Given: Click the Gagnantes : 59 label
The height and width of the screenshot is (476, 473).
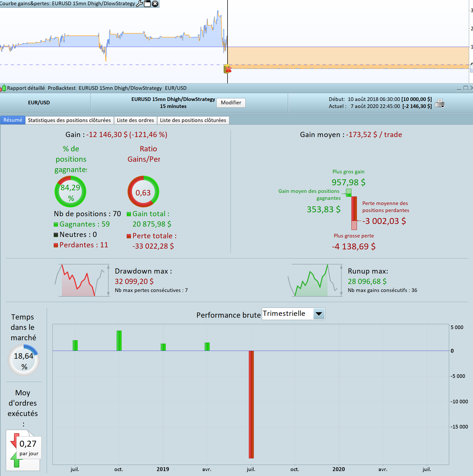Looking at the screenshot, I should coord(85,224).
